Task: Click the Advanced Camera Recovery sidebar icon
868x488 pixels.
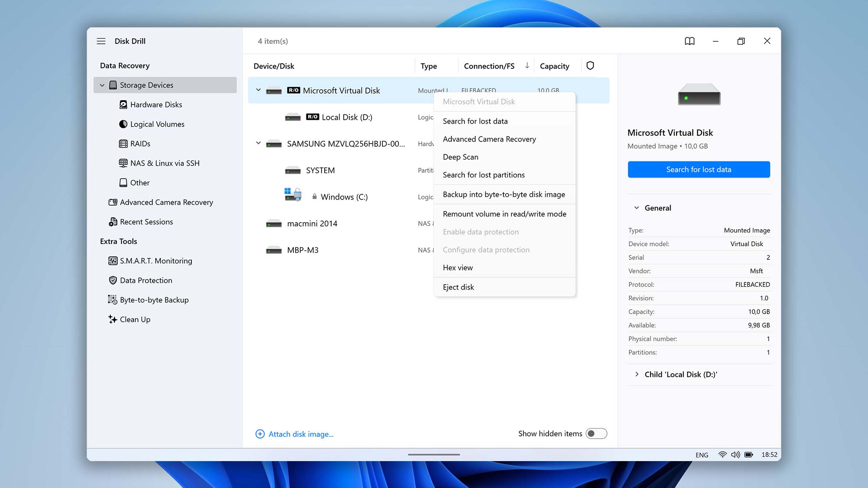Action: (x=113, y=202)
